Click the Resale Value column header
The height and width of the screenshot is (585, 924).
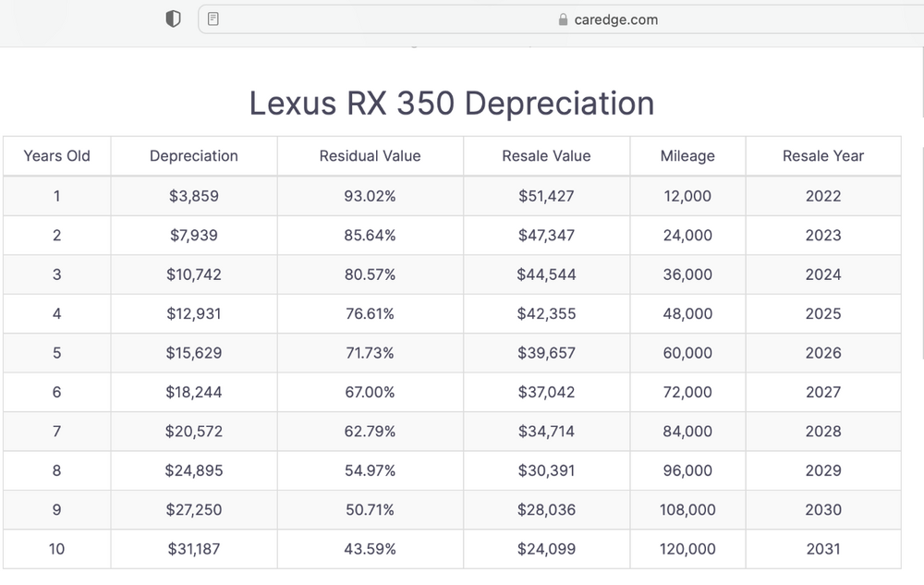(x=546, y=156)
